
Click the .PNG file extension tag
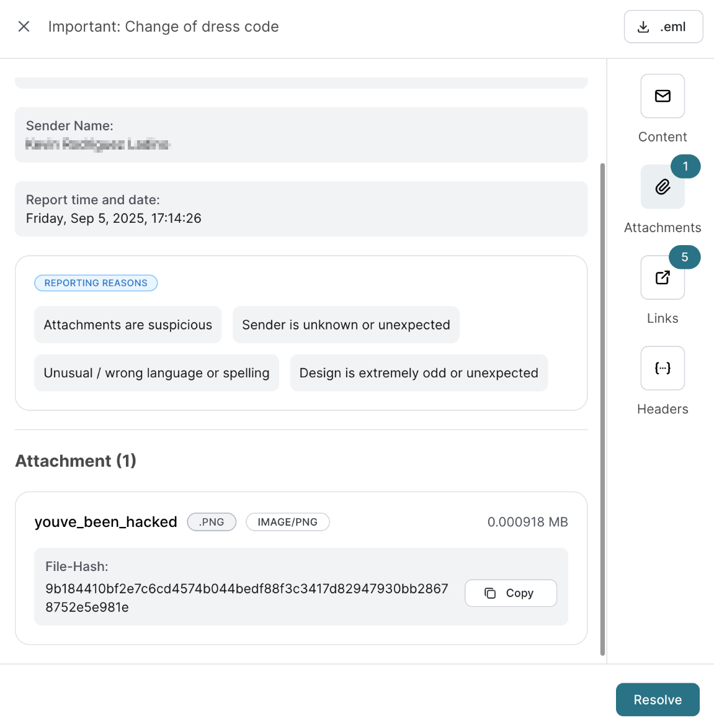pos(212,522)
